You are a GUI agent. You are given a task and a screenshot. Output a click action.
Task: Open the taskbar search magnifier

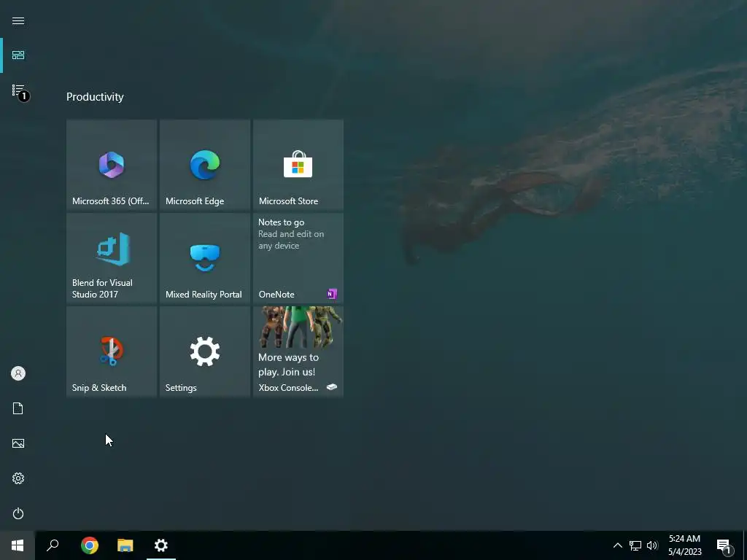(x=53, y=545)
